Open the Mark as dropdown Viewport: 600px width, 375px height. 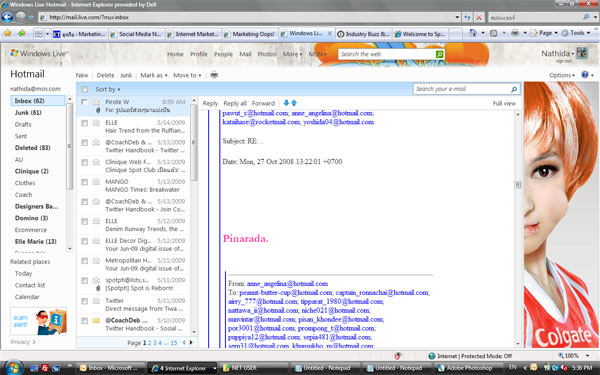(x=154, y=75)
